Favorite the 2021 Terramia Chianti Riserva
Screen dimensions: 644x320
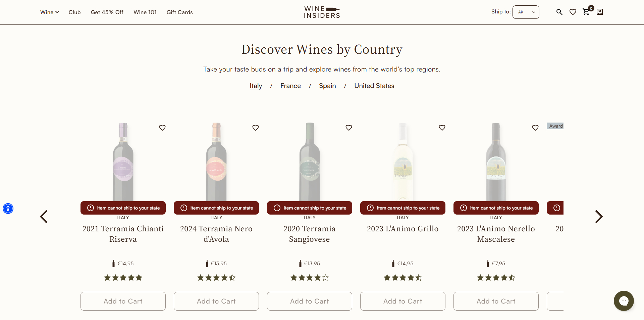162,128
